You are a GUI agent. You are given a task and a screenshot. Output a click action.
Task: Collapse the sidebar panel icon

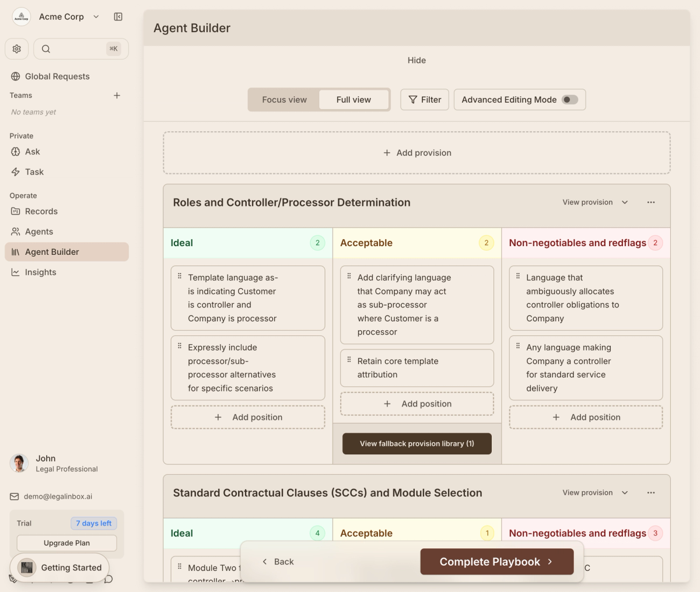coord(118,17)
